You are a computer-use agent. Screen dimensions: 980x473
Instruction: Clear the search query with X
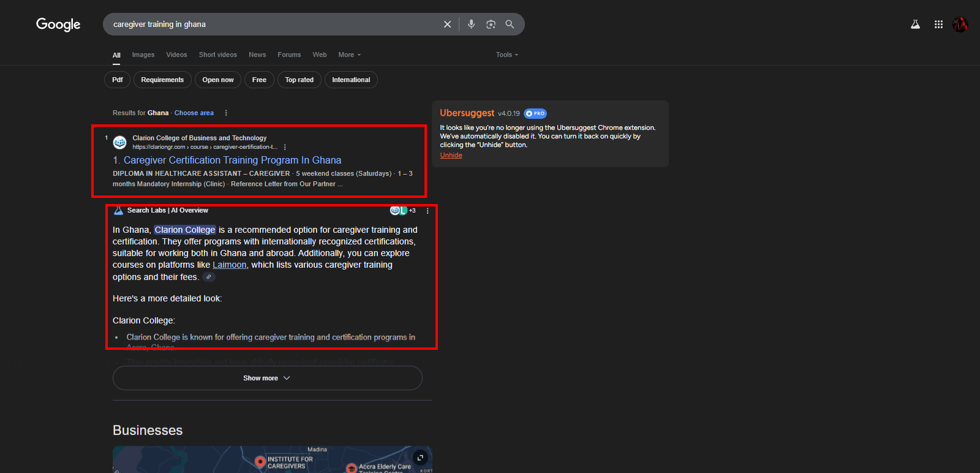click(447, 25)
